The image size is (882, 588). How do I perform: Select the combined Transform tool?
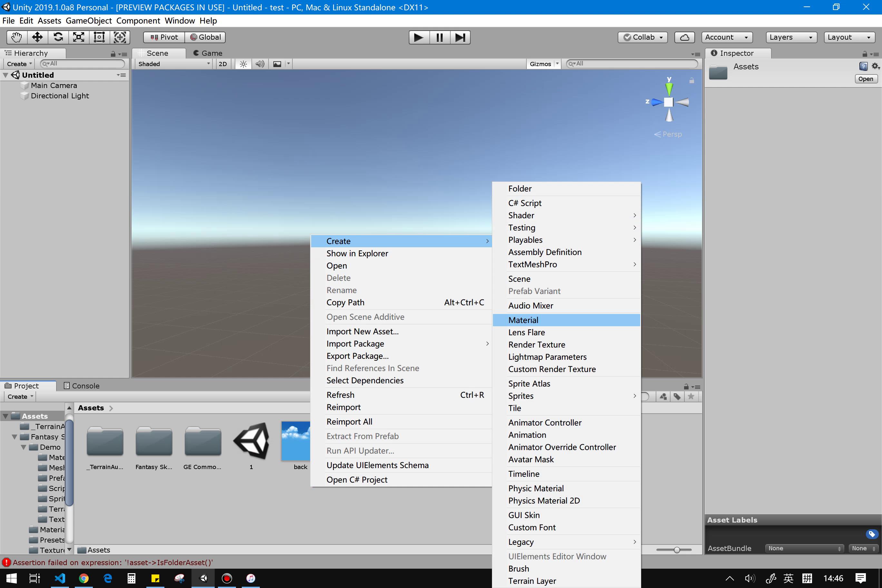tap(120, 37)
